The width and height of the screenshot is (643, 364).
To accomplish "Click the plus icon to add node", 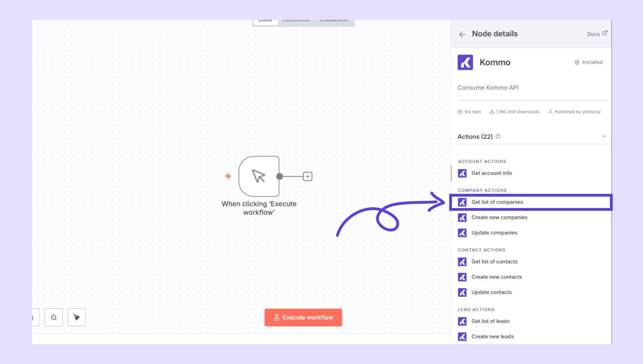I will tap(307, 177).
